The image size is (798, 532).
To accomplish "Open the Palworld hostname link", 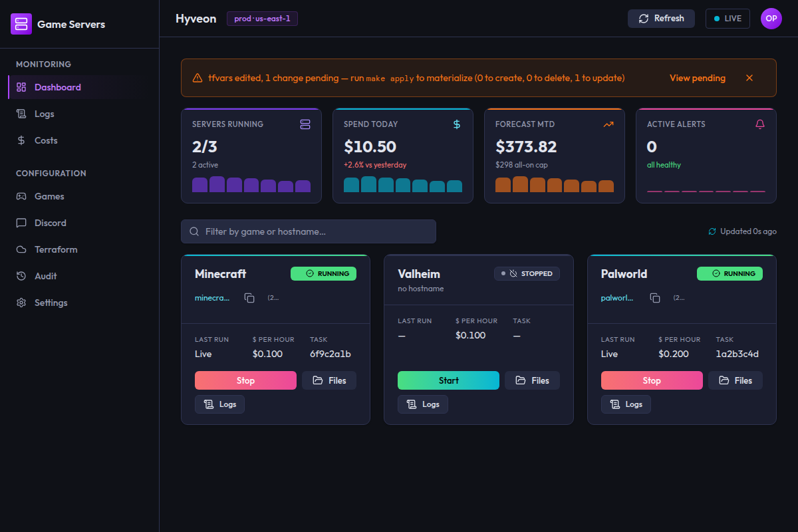I will coord(617,298).
